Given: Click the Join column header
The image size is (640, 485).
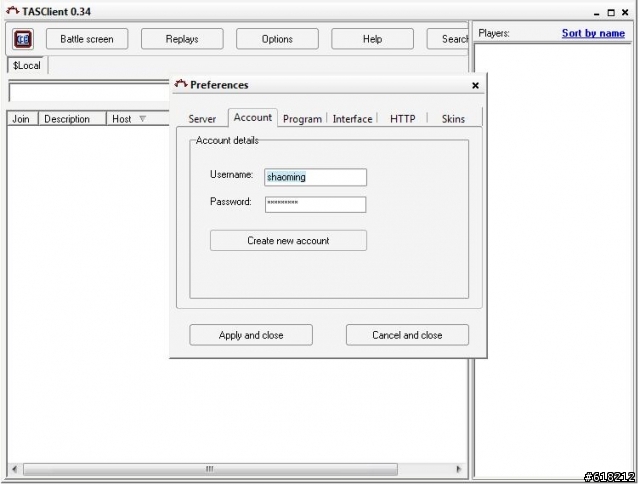Looking at the screenshot, I should pos(22,119).
